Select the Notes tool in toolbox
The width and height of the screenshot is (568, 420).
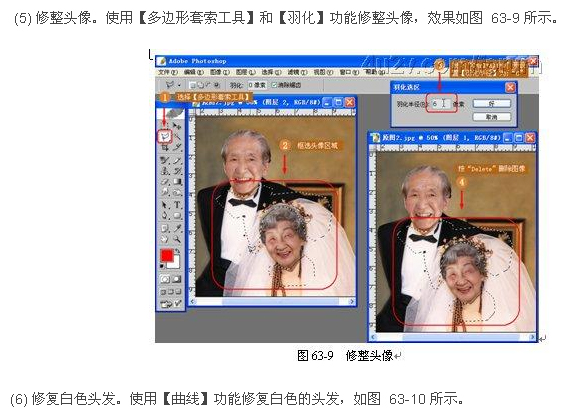[x=165, y=228]
